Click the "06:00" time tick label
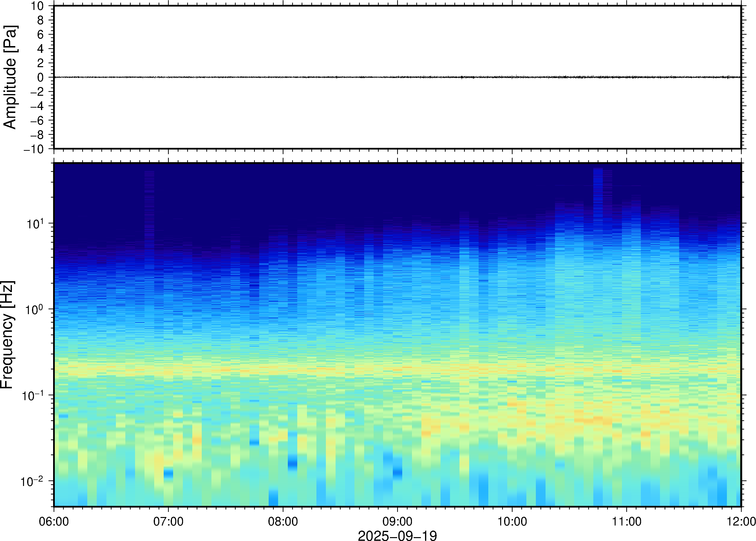Image resolution: width=756 pixels, height=541 pixels. pyautogui.click(x=54, y=521)
